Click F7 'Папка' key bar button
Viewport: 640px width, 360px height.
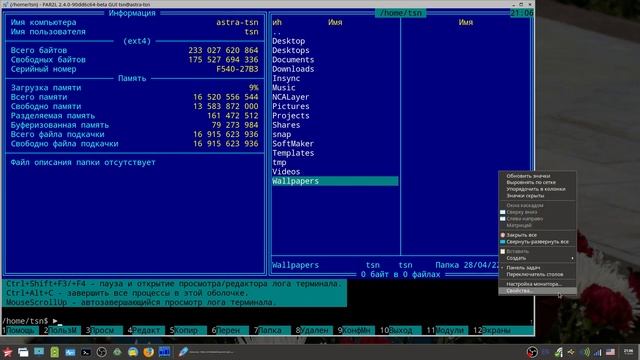click(272, 330)
